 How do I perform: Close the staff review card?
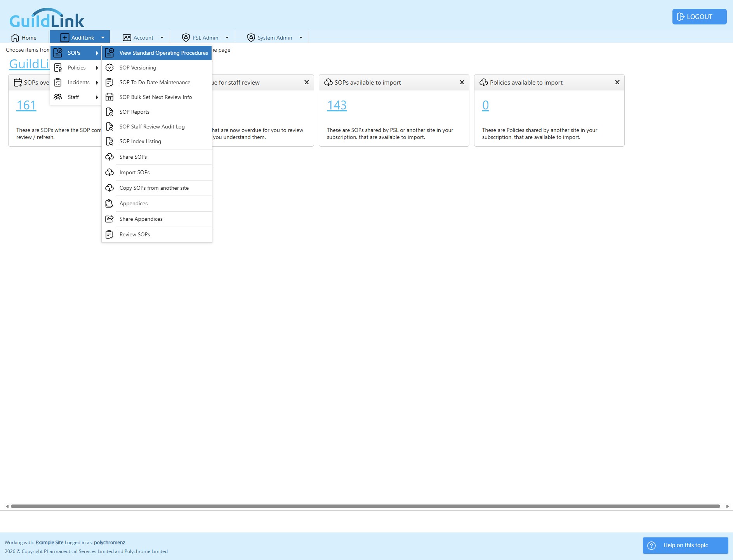click(307, 82)
